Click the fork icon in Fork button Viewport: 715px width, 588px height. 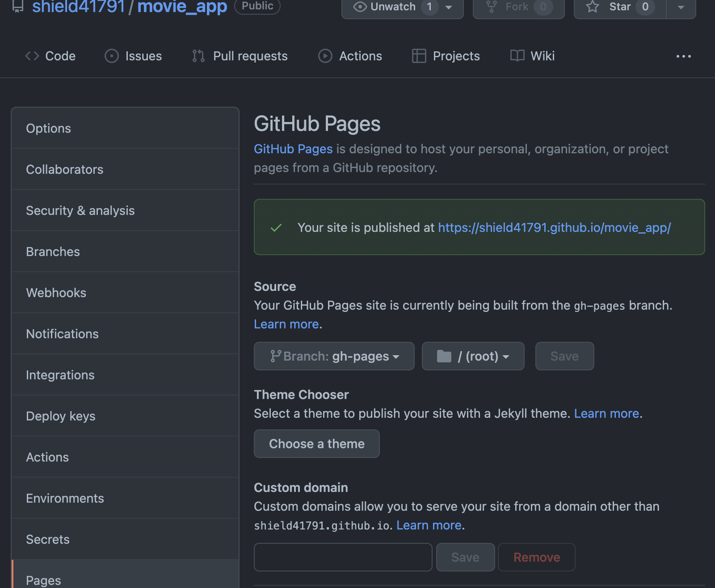point(491,7)
